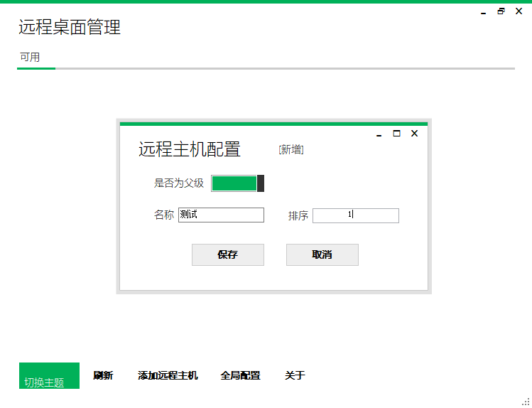Close the 远程主机配置 dialog

click(x=414, y=134)
